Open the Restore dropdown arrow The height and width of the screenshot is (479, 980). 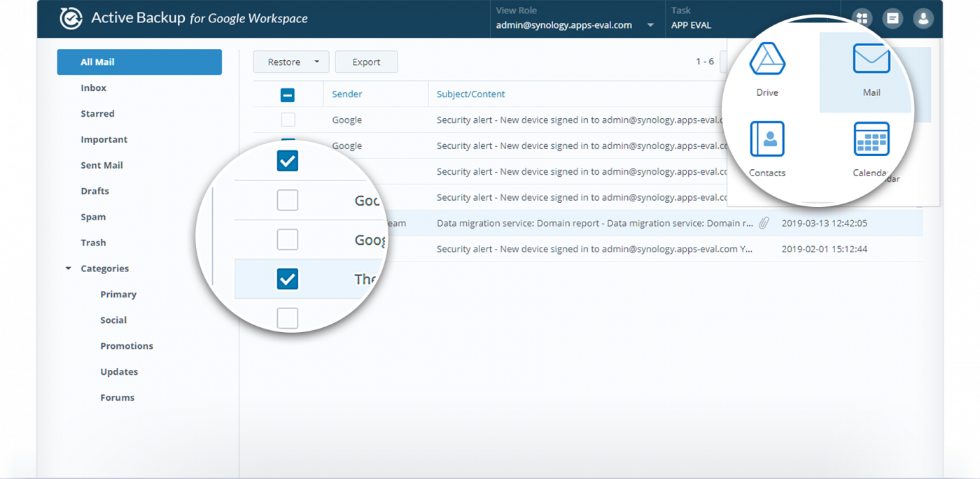(x=316, y=62)
